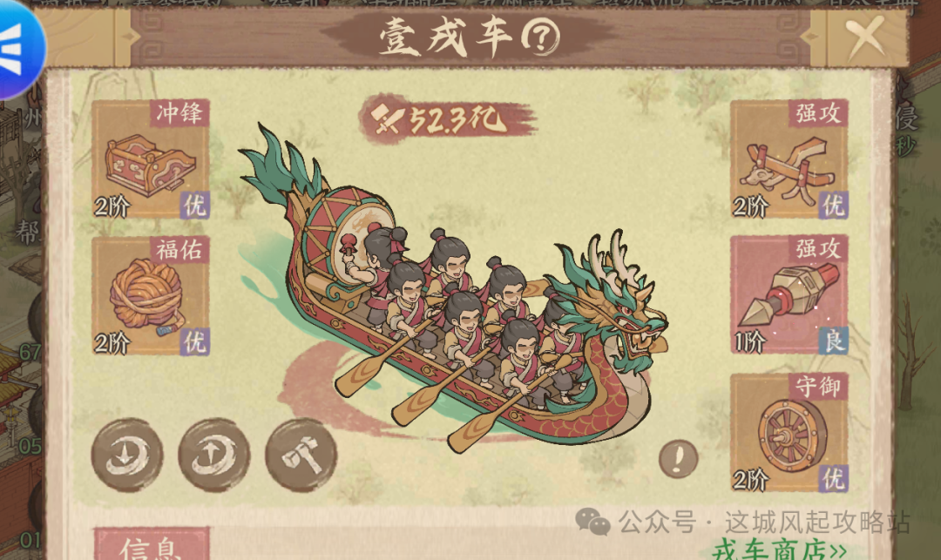This screenshot has height=560, width=941.
Task: Click the 壹戎车 title text
Action: (x=447, y=37)
